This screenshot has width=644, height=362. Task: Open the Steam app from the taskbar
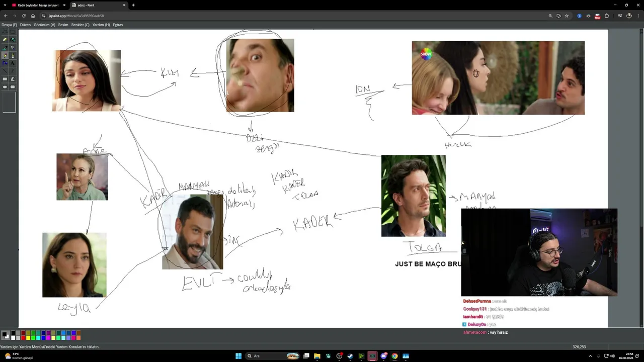pyautogui.click(x=350, y=356)
